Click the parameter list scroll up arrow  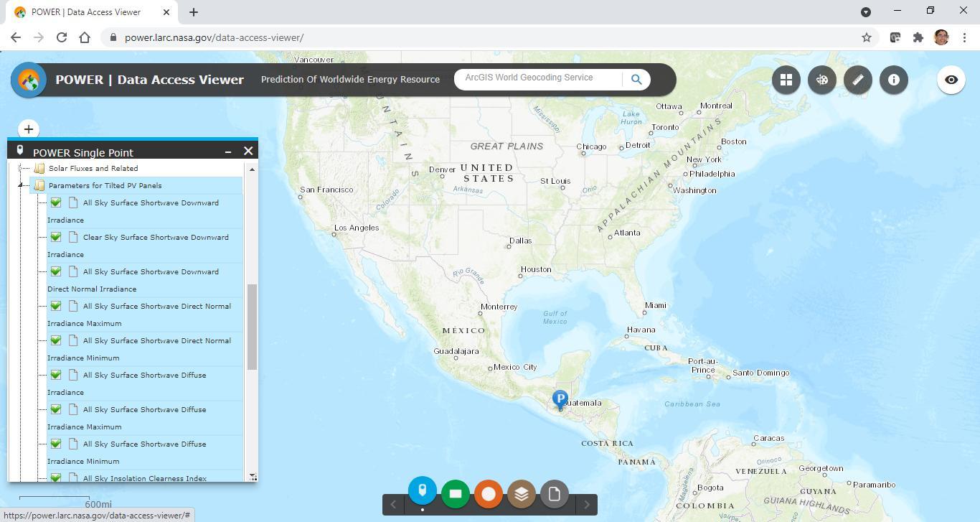tap(252, 169)
